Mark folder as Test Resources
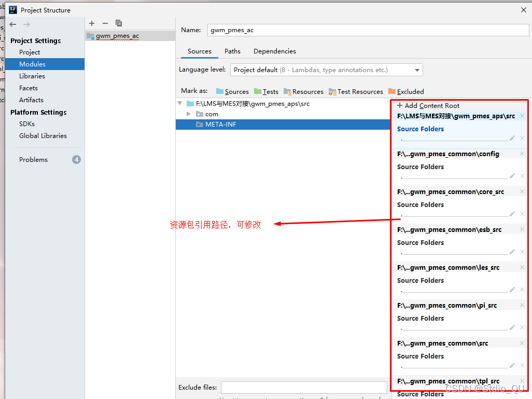532x399 pixels. tap(356, 91)
